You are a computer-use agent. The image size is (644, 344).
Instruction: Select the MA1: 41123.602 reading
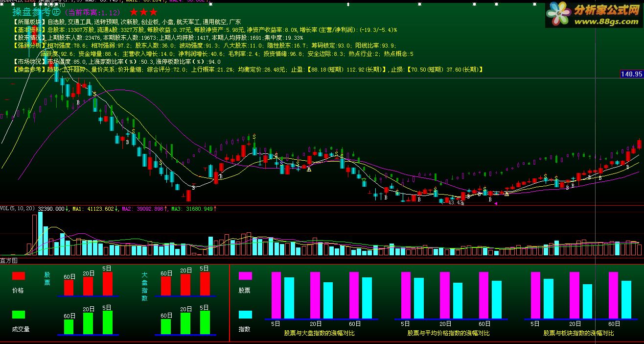point(93,209)
